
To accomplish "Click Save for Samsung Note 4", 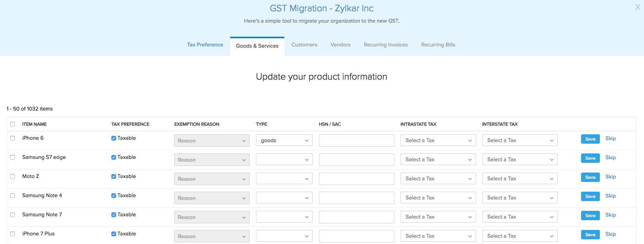I will tap(590, 196).
